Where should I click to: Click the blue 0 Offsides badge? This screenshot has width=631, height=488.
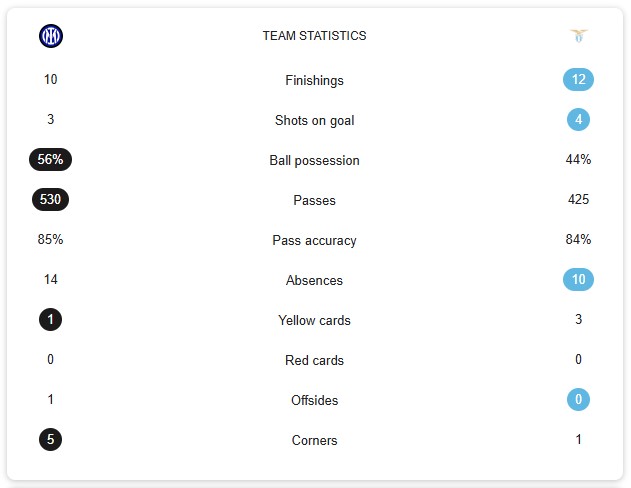coord(578,399)
